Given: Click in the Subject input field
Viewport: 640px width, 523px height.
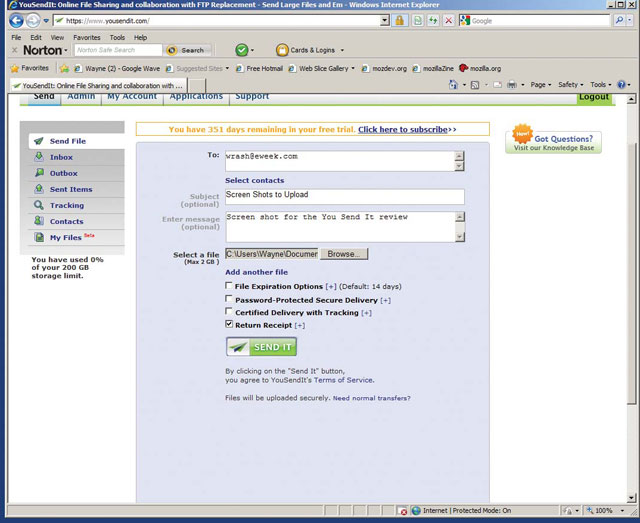Looking at the screenshot, I should click(344, 196).
